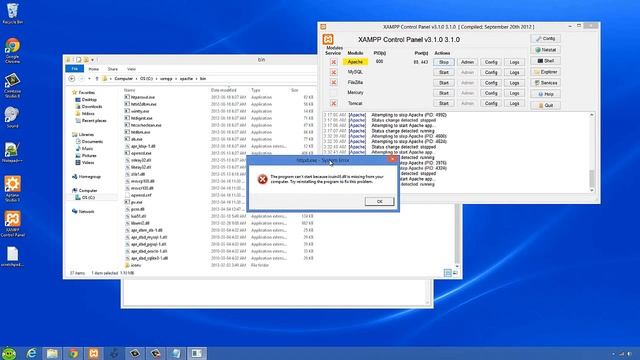Click the green Start icon in taskbar
This screenshot has height=360, width=640.
pyautogui.click(x=9, y=353)
